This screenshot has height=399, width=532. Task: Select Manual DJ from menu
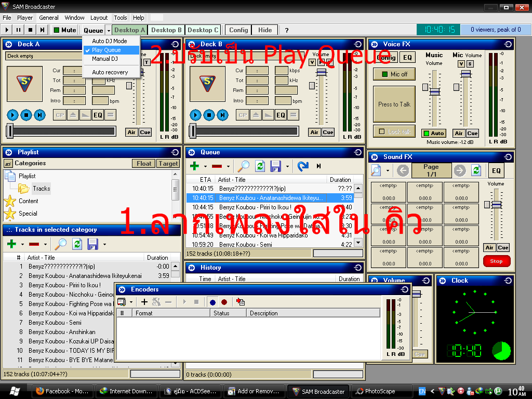click(105, 59)
